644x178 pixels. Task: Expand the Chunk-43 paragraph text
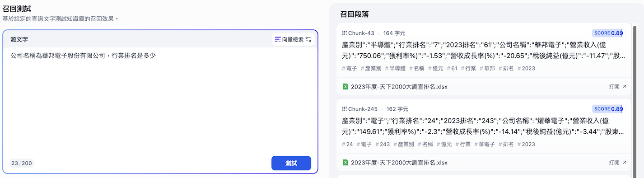(484, 51)
